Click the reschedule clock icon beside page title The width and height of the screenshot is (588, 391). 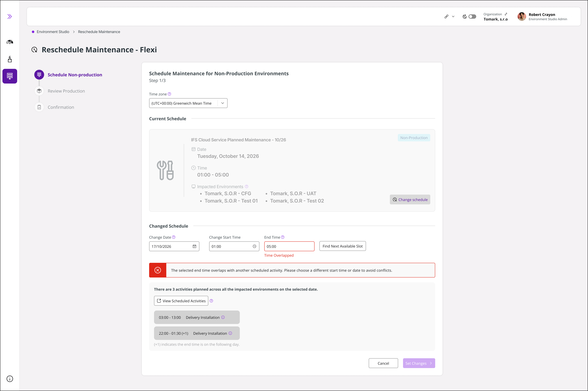tap(34, 50)
